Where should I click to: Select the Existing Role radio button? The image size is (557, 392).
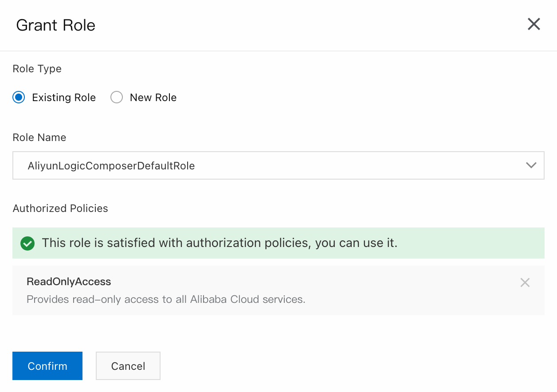coord(19,98)
